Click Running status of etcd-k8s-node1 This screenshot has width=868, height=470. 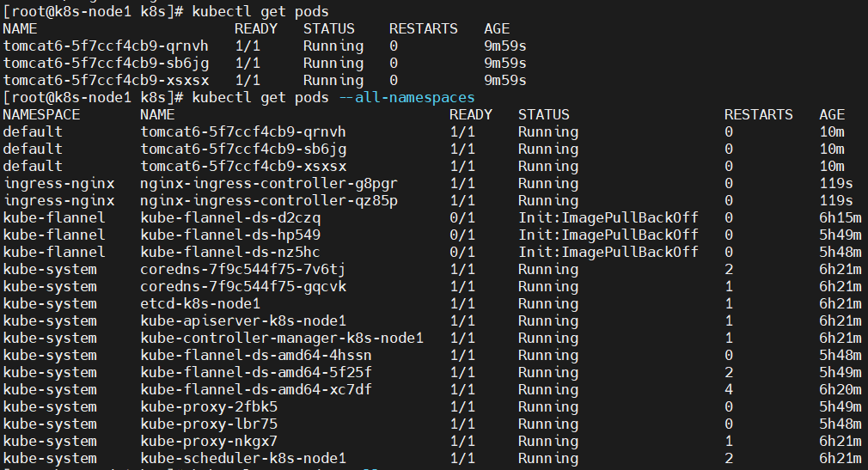coord(548,303)
